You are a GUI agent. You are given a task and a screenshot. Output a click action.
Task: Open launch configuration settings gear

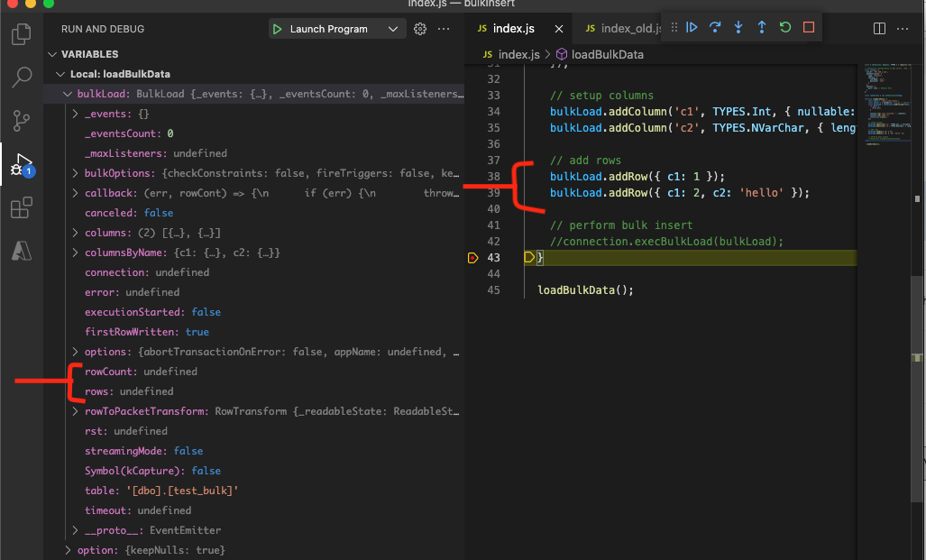click(419, 28)
